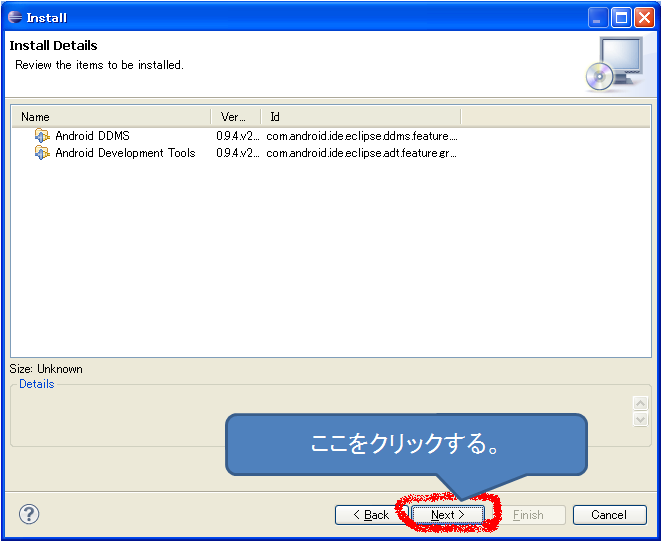662x542 pixels.
Task: Close the Install window
Action: (645, 18)
